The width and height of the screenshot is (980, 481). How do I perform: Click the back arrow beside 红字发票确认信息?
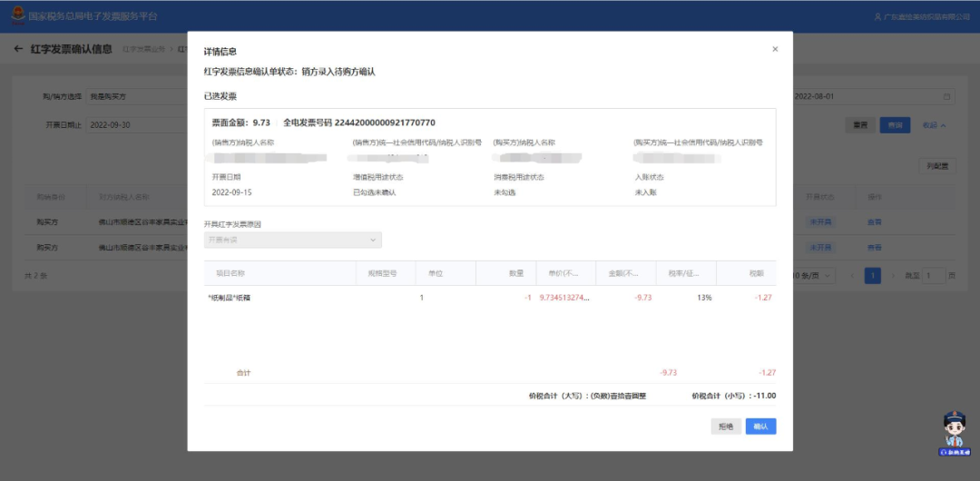click(x=18, y=49)
